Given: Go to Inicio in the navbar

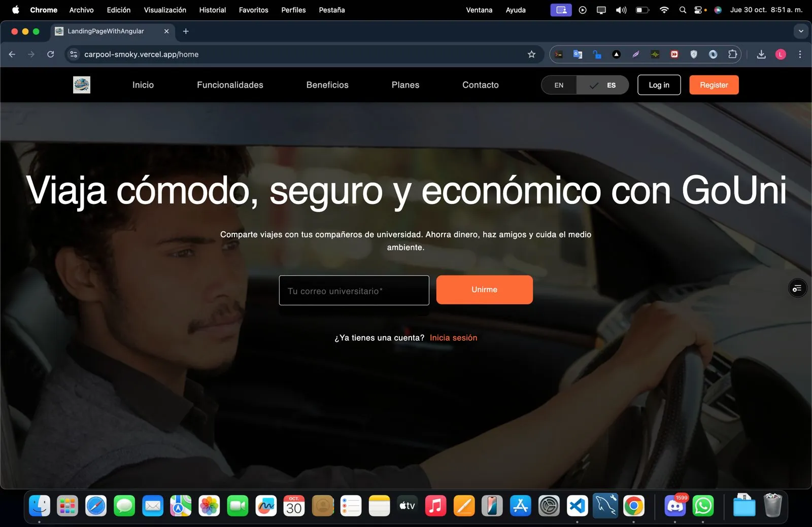Looking at the screenshot, I should pyautogui.click(x=143, y=85).
